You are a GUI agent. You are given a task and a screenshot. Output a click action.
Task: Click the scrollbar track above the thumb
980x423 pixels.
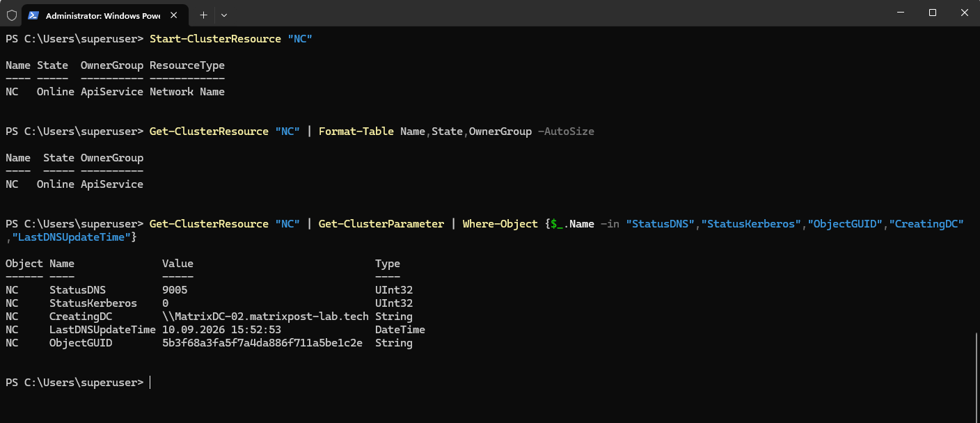[975, 179]
